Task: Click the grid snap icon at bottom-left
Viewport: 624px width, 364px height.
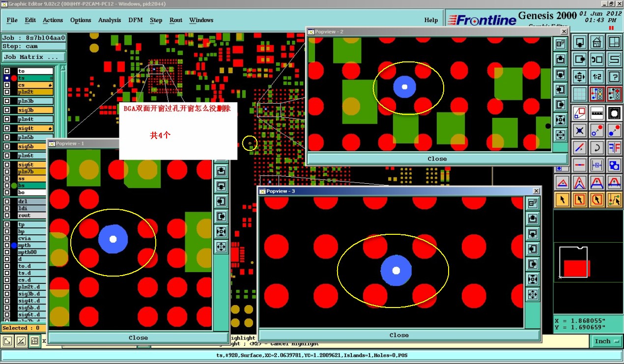Action: pyautogui.click(x=34, y=340)
